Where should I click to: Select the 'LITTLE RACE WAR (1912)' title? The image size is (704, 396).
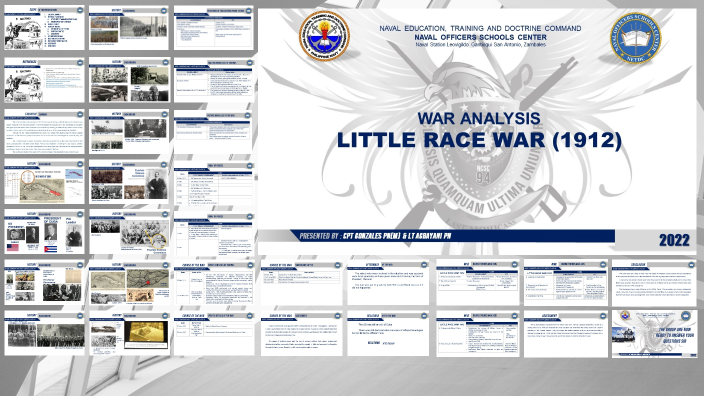click(479, 140)
